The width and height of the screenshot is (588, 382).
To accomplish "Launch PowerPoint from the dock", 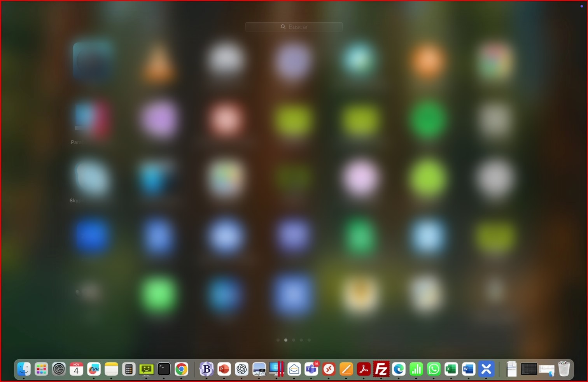I will click(224, 369).
